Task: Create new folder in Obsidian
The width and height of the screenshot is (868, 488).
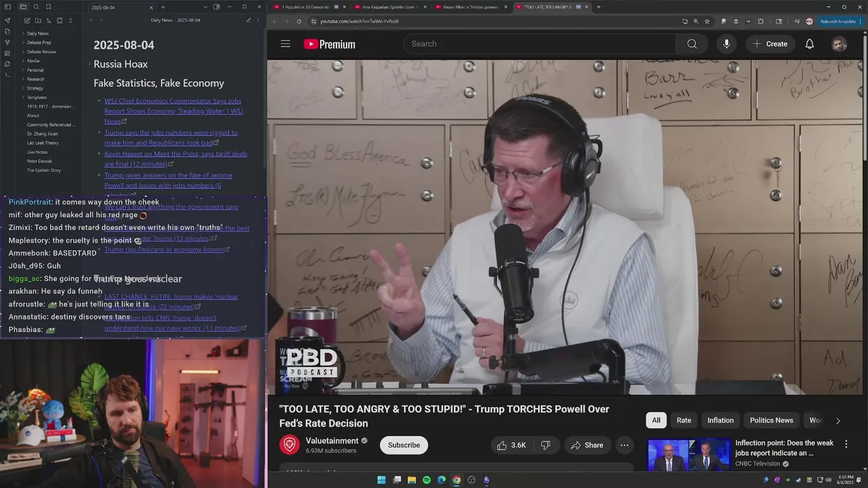Action: point(37,20)
